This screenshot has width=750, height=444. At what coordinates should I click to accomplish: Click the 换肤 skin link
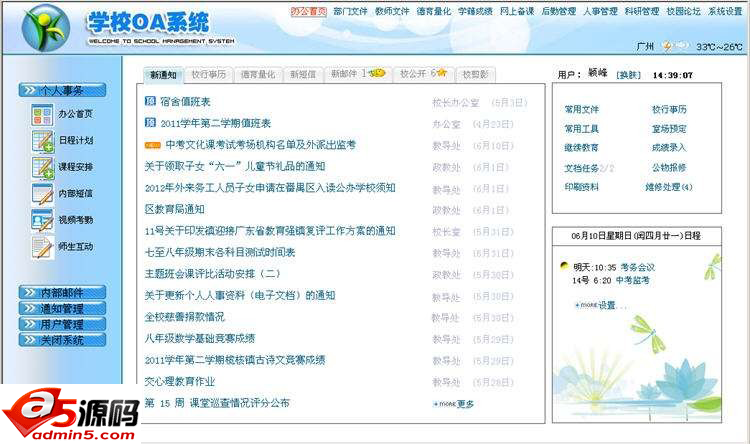628,75
